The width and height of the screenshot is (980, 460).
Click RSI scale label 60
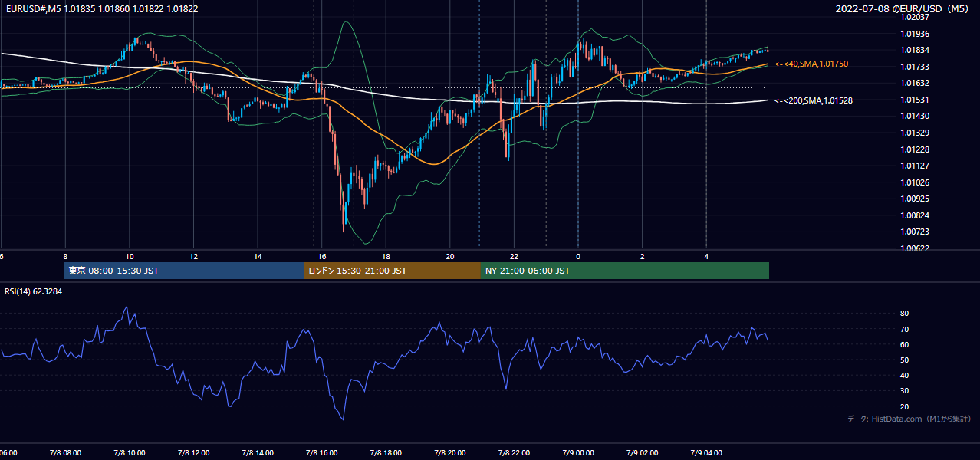click(904, 344)
